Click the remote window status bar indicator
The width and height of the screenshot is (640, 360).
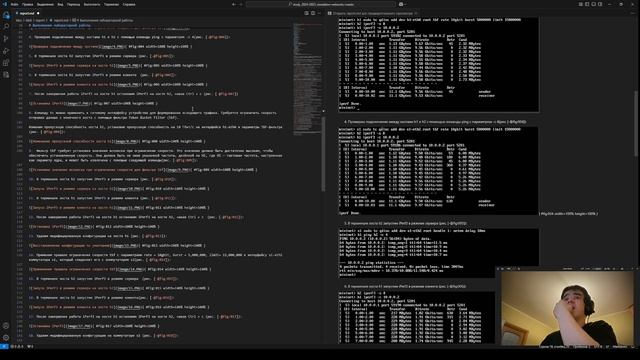pos(4,346)
